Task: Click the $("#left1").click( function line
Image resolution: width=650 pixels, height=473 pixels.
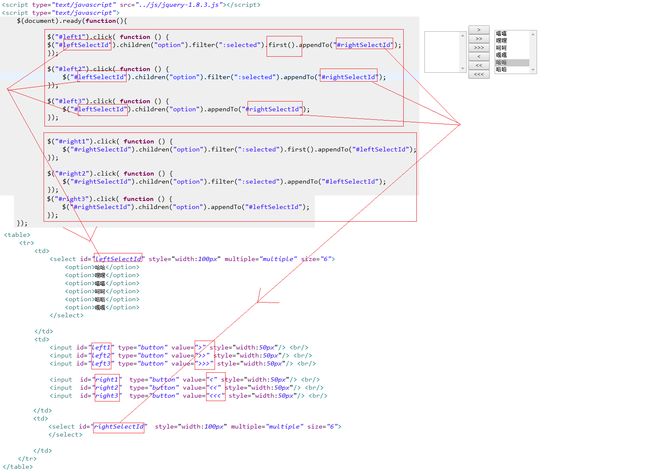Action: tap(108, 37)
